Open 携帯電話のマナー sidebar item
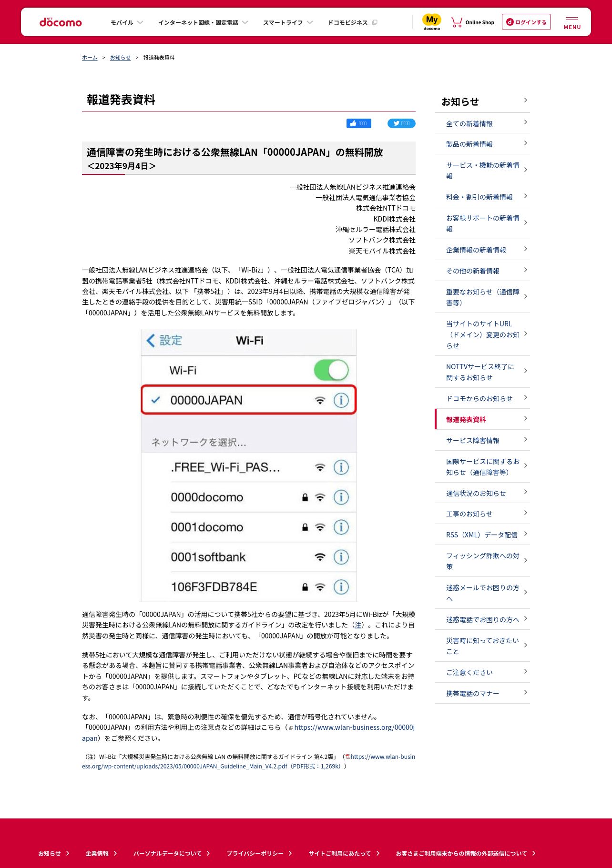Viewport: 612px width, 868px height. pyautogui.click(x=482, y=693)
